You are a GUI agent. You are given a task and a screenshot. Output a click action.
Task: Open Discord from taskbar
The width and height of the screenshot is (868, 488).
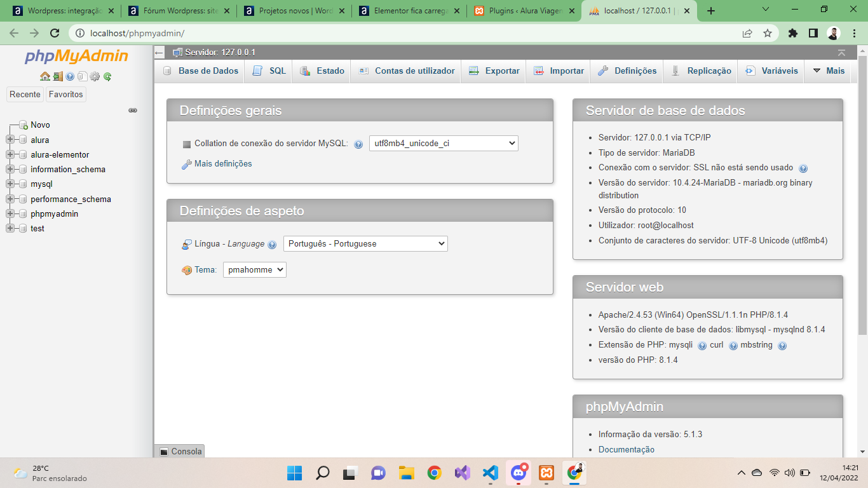click(518, 473)
